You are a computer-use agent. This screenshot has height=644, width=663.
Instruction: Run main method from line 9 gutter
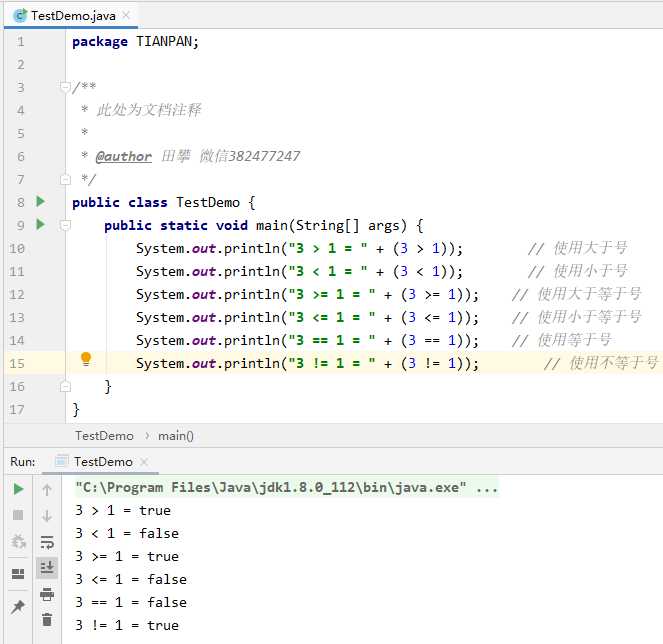click(41, 224)
